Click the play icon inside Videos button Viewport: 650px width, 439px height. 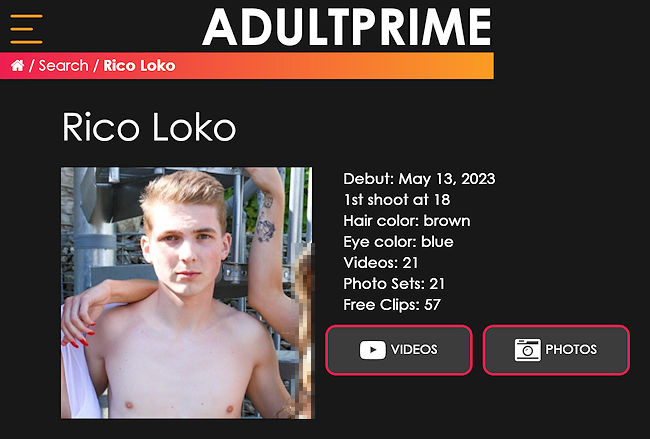pos(372,350)
